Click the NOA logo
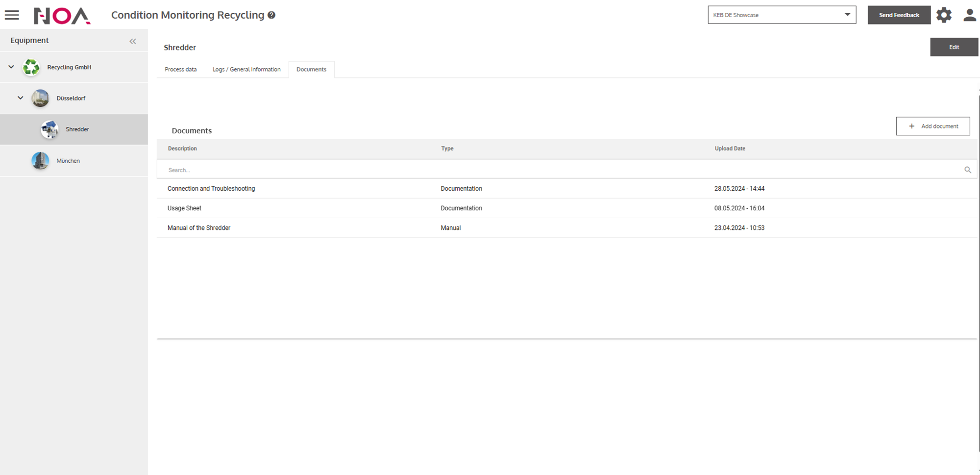Viewport: 980px width, 475px height. point(62,16)
